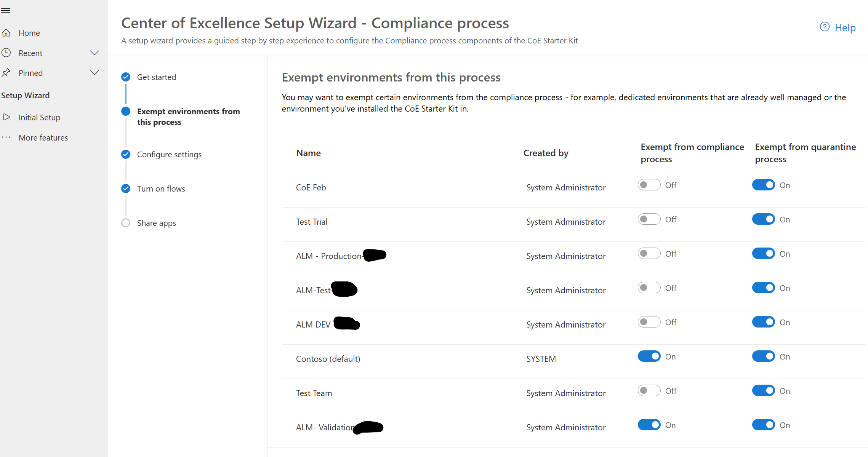This screenshot has height=457, width=868.
Task: Select the Initial Setup play icon
Action: click(x=7, y=117)
